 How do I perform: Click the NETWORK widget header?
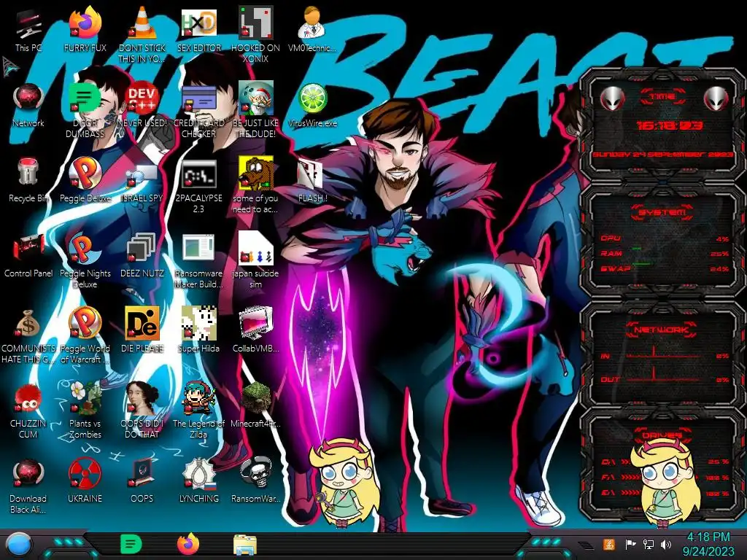662,330
